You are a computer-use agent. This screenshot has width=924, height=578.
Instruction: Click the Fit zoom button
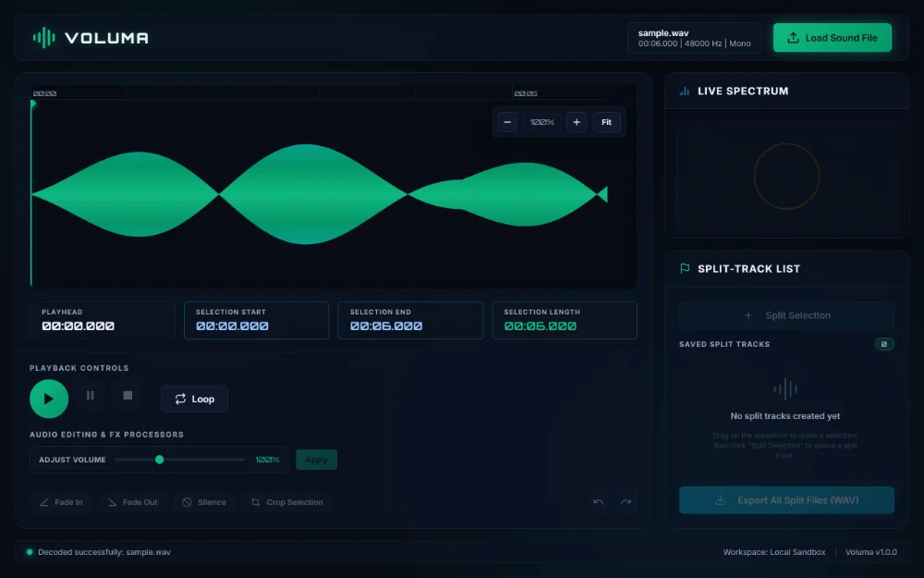tap(606, 122)
